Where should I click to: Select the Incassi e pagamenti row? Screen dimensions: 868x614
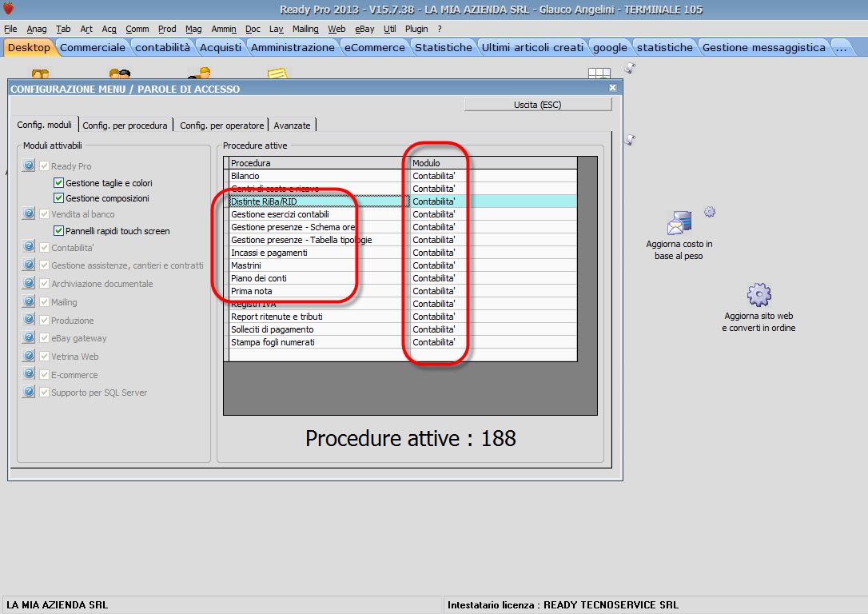(x=403, y=253)
